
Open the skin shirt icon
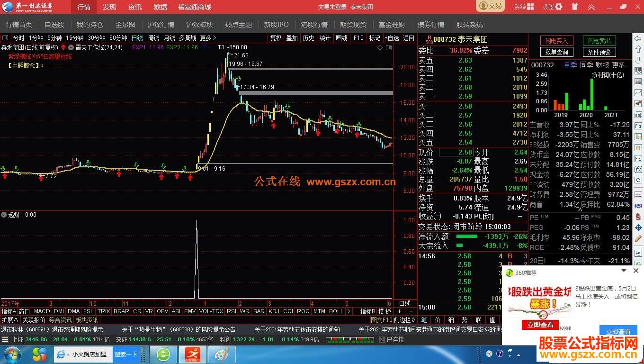pyautogui.click(x=575, y=7)
